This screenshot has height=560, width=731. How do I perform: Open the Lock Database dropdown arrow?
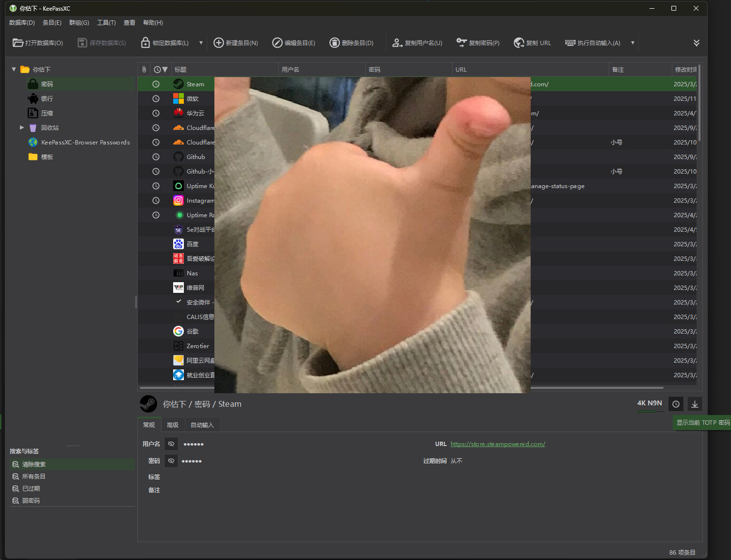coord(201,43)
